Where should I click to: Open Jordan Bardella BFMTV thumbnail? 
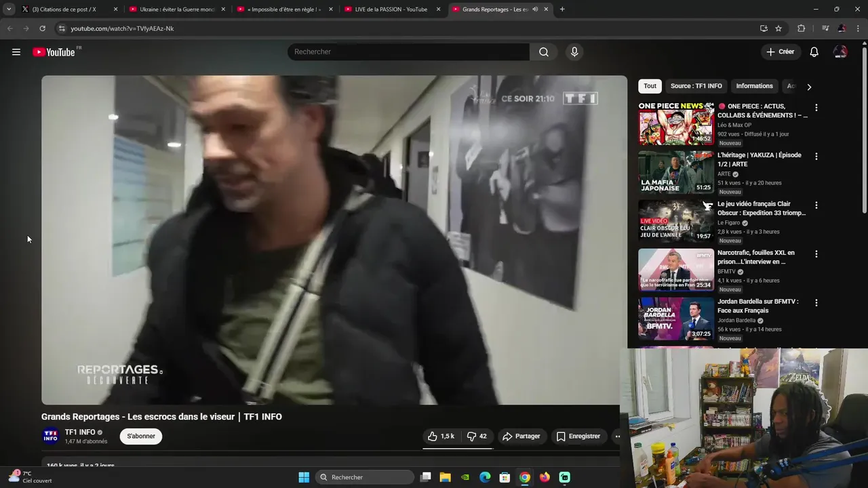pyautogui.click(x=676, y=319)
